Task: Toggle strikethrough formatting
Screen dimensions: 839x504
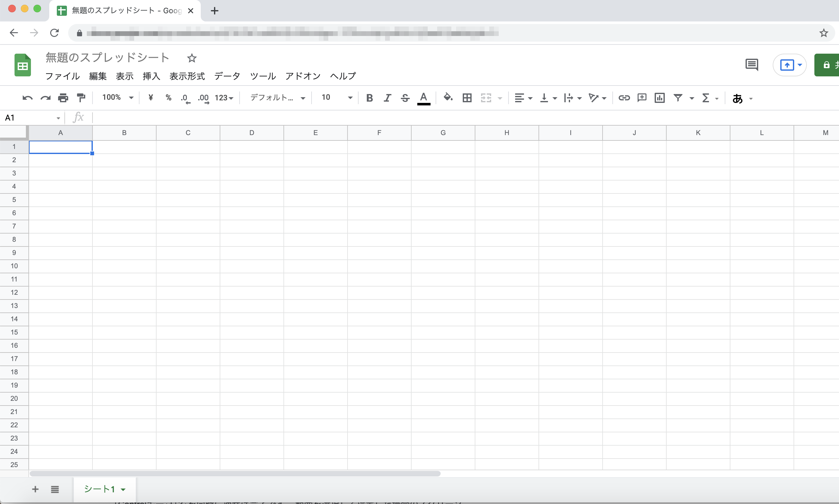Action: point(405,98)
